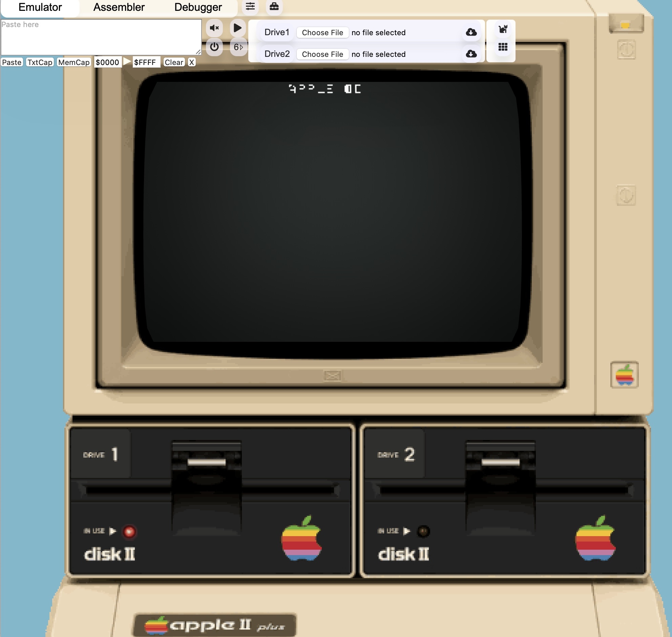Click rainbow Apple logo on Drive 2

click(x=595, y=538)
